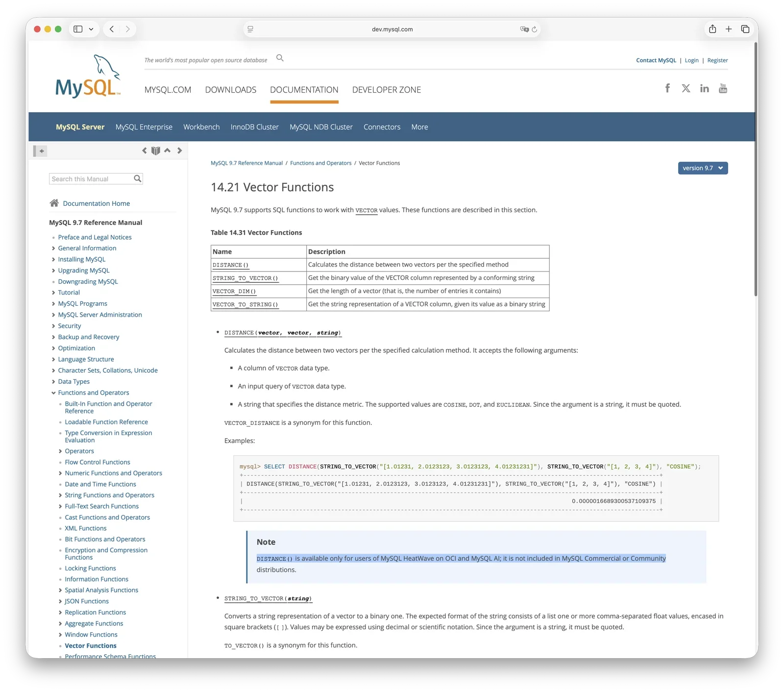784x692 pixels.
Task: Click the magnifier icon to search the manual
Action: coord(137,178)
